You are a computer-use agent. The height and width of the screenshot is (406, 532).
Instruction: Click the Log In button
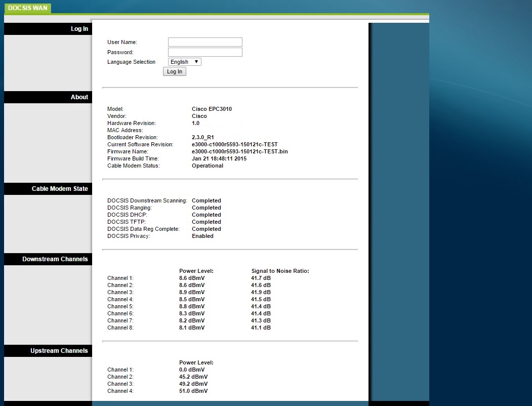(175, 71)
